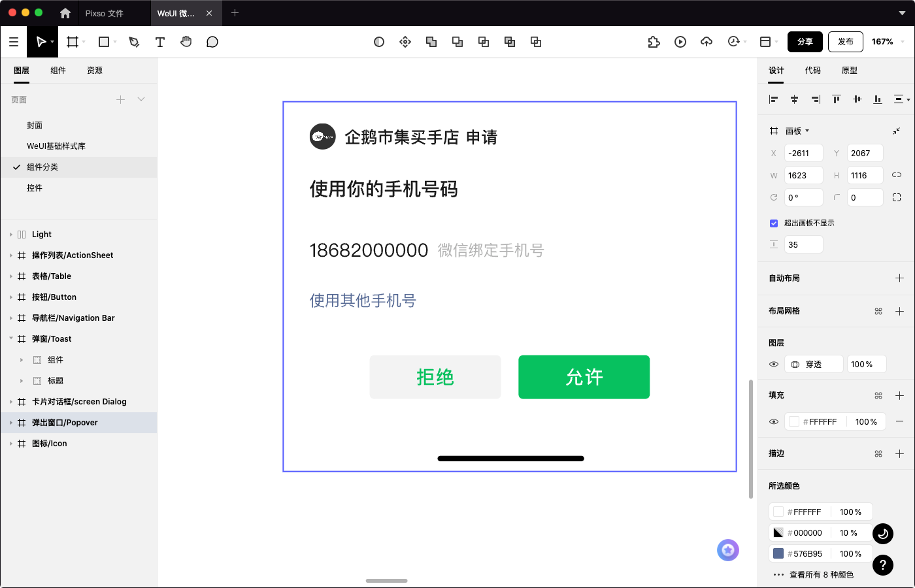Toggle layer visibility eye next to 穿透
The image size is (915, 588).
pyautogui.click(x=774, y=365)
